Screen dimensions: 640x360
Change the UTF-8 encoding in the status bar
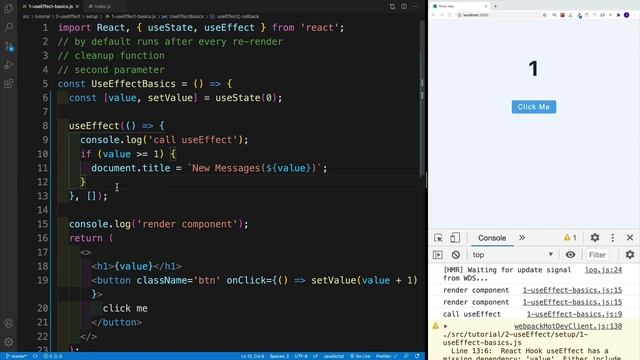tap(301, 356)
